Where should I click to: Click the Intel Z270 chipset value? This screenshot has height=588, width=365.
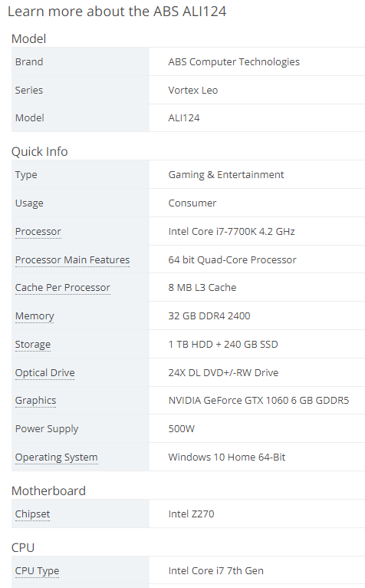(191, 514)
